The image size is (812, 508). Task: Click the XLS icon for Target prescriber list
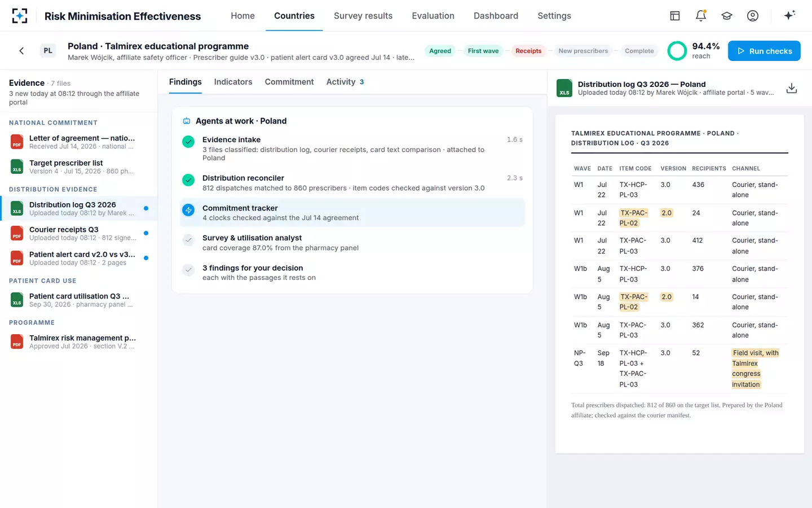[x=17, y=167]
